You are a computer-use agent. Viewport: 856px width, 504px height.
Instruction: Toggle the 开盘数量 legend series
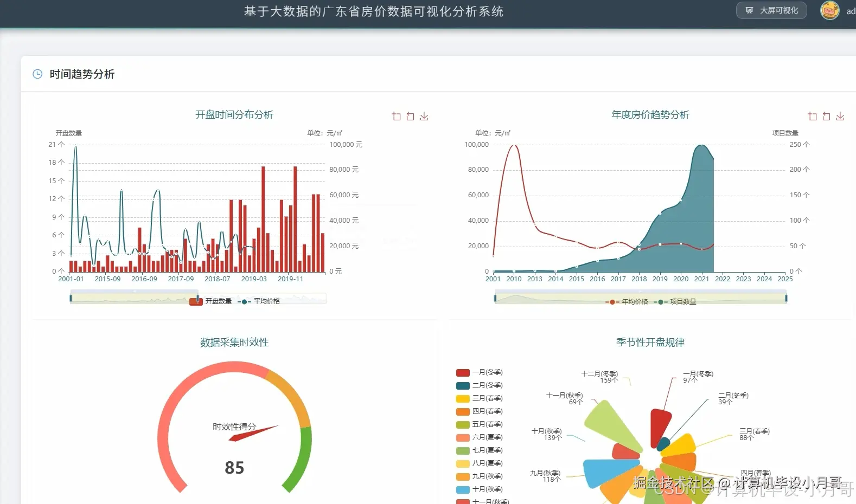[210, 301]
